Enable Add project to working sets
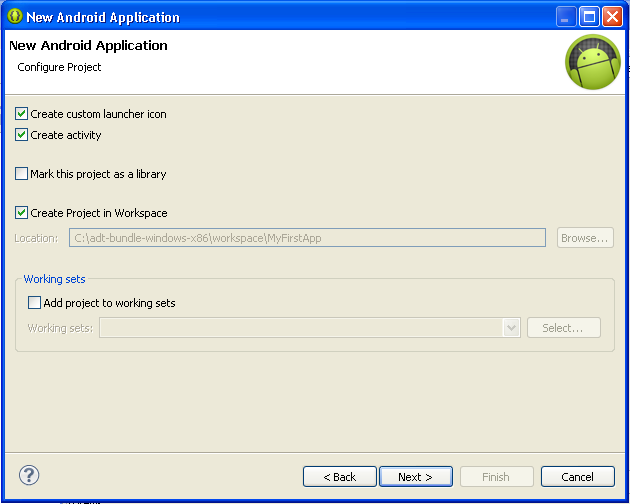 pyautogui.click(x=34, y=303)
